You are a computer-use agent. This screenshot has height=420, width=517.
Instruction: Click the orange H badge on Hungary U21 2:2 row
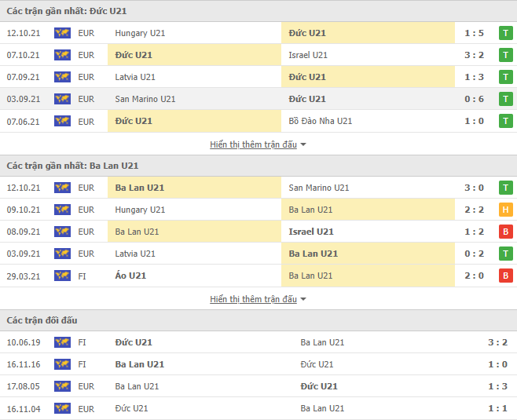pyautogui.click(x=506, y=210)
